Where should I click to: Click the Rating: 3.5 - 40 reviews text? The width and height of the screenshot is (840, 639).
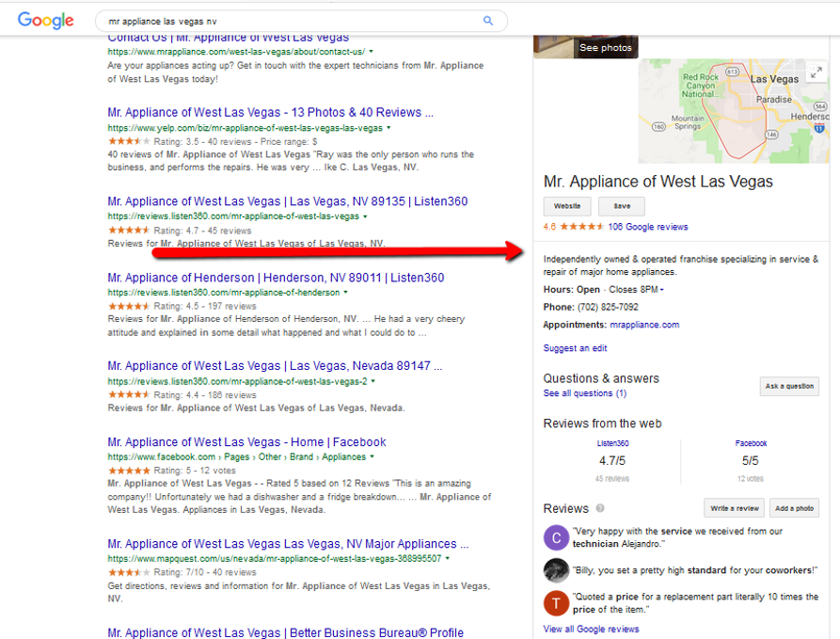point(236,141)
